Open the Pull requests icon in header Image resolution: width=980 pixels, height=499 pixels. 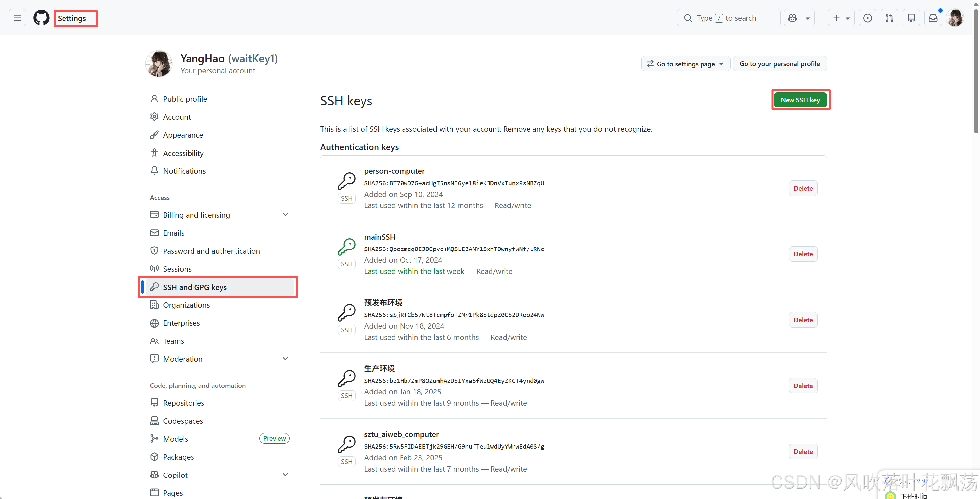coord(889,18)
